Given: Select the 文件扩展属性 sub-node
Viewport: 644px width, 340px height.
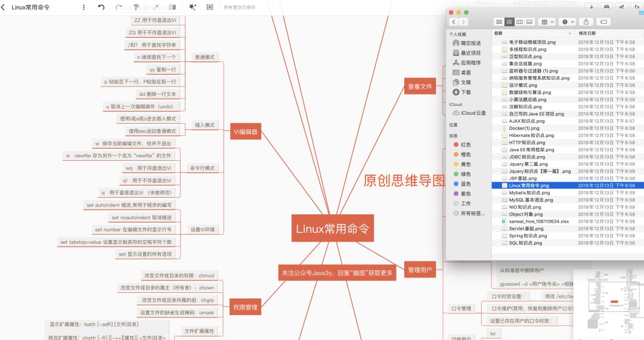Looking at the screenshot, I should pos(199,331).
